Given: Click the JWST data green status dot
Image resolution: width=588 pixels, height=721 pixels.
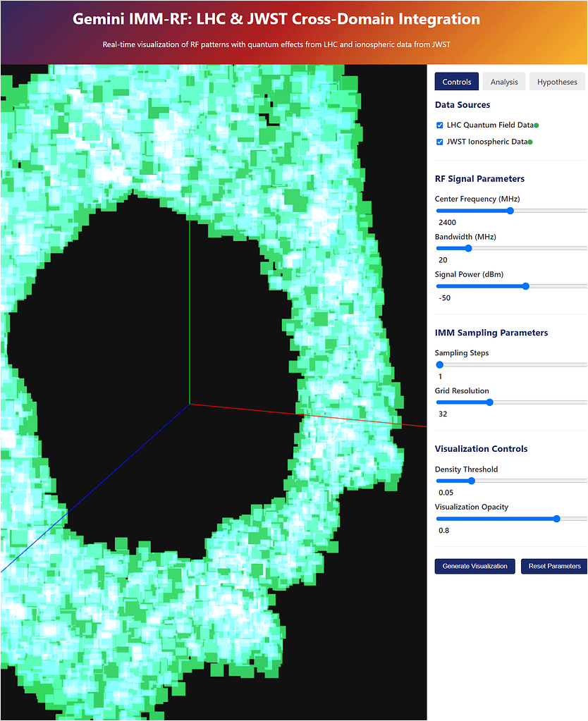Looking at the screenshot, I should pos(530,142).
